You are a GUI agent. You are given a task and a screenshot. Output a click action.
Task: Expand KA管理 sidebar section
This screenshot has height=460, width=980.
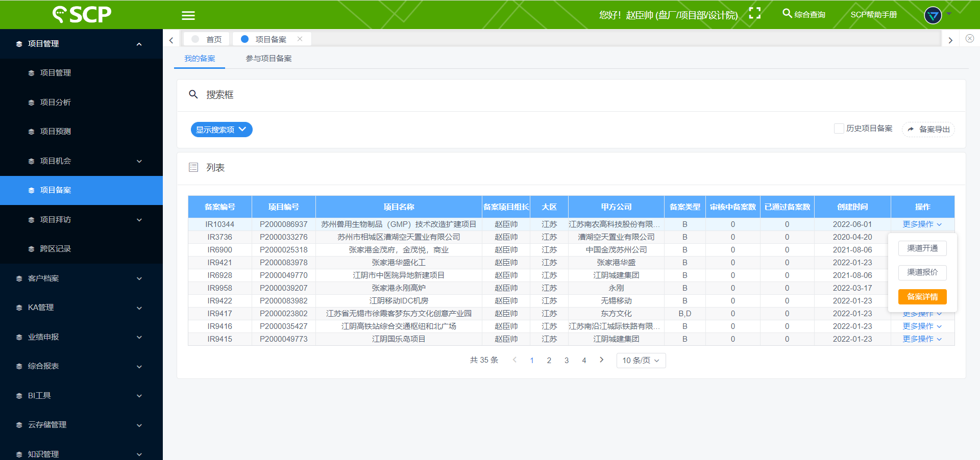[x=81, y=308]
